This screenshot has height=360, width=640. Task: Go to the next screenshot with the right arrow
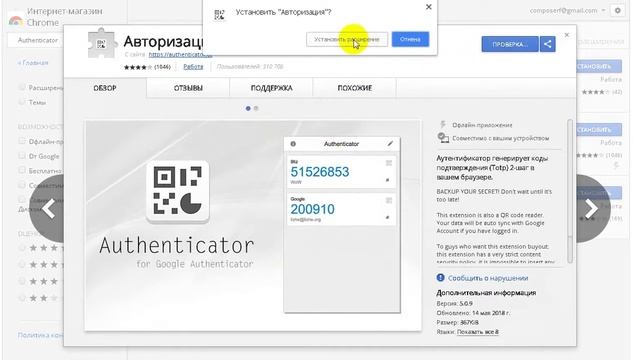[592, 209]
